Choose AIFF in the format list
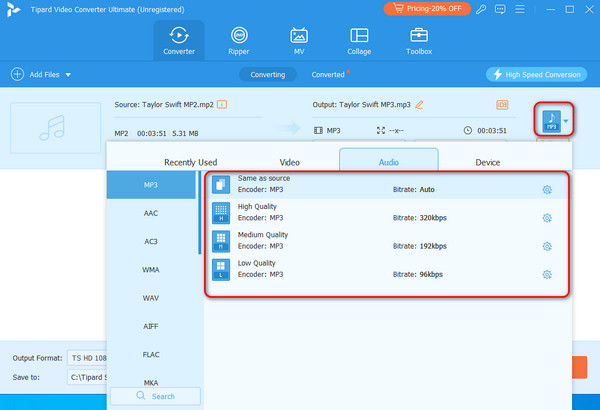 tap(151, 327)
